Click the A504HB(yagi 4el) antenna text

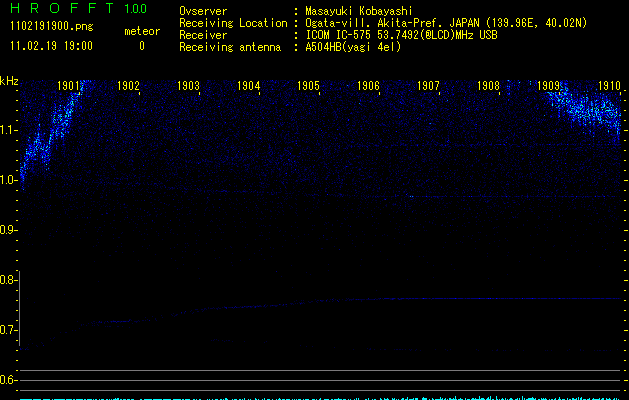353,47
